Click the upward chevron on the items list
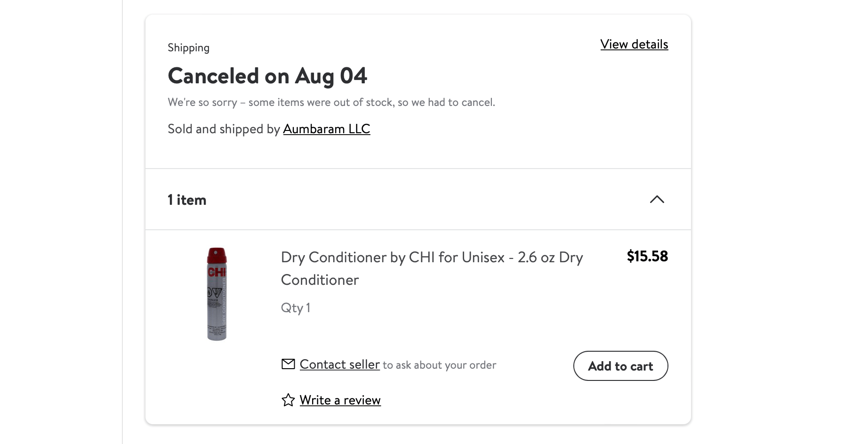The image size is (868, 444). [x=657, y=200]
